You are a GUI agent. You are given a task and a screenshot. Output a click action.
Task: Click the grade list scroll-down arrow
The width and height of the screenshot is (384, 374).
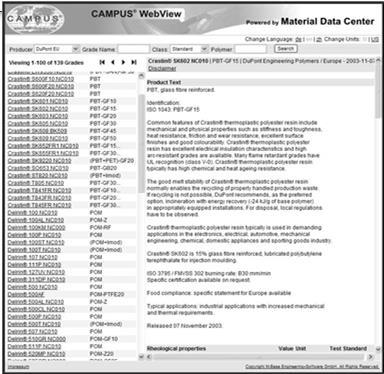141,357
